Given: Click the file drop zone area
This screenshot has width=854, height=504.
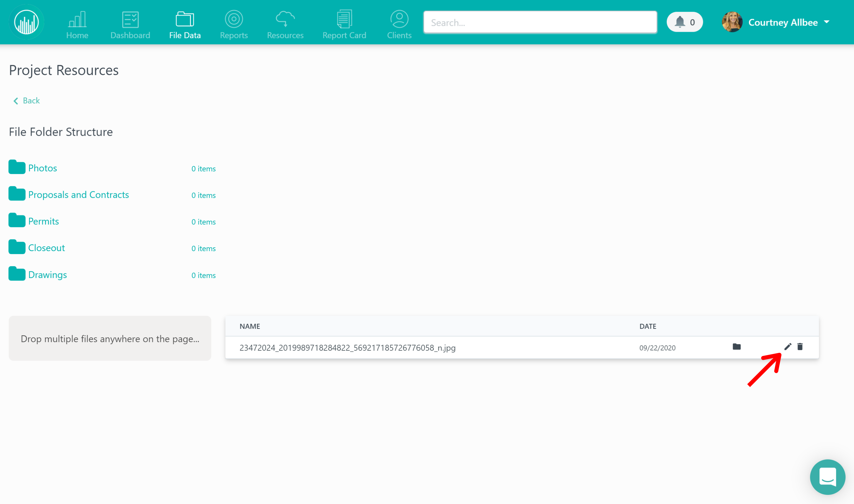Looking at the screenshot, I should click(110, 338).
